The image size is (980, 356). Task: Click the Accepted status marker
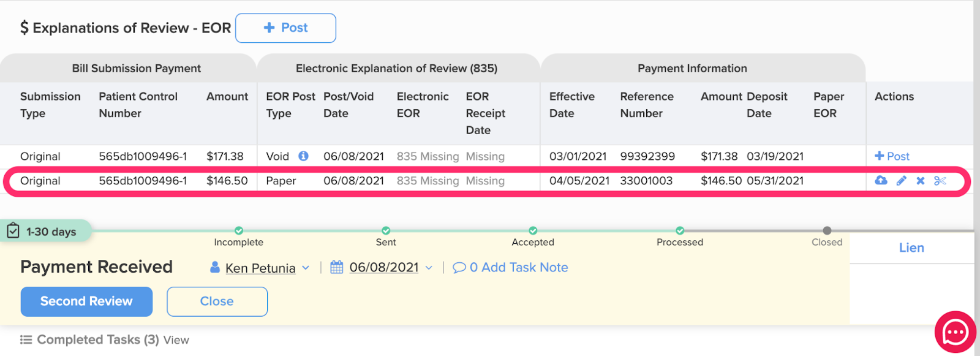(x=533, y=231)
